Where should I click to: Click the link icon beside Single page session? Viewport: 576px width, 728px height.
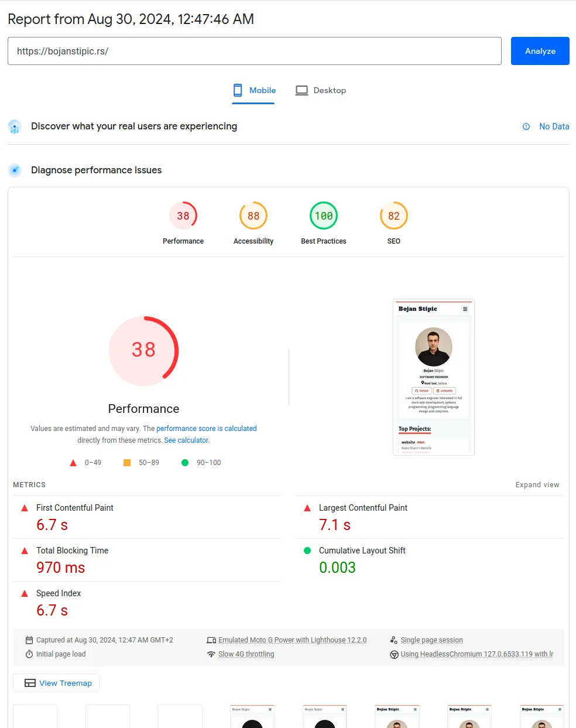click(x=394, y=640)
